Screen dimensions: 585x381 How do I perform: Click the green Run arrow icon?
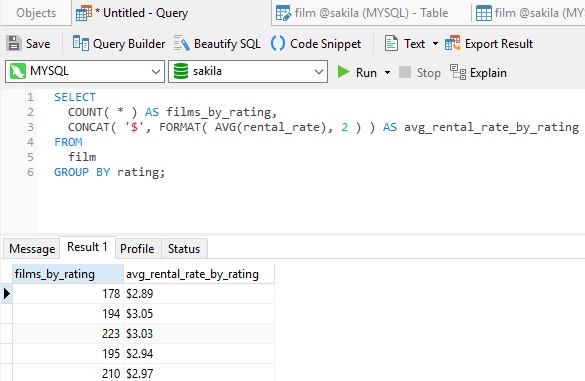click(x=343, y=72)
